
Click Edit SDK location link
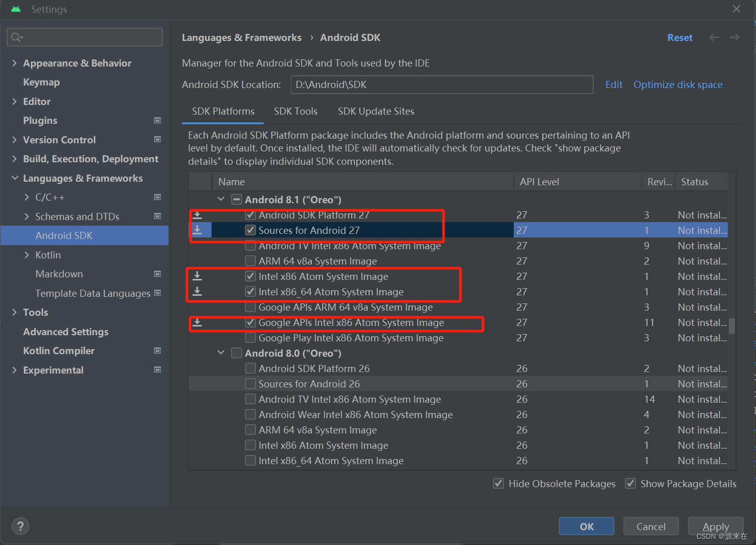point(614,84)
